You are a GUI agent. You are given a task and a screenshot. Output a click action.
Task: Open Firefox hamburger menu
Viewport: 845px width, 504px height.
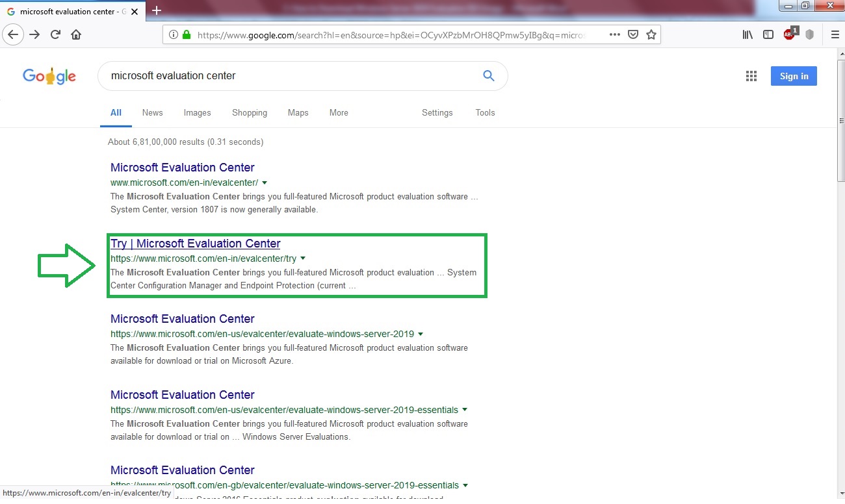(835, 34)
